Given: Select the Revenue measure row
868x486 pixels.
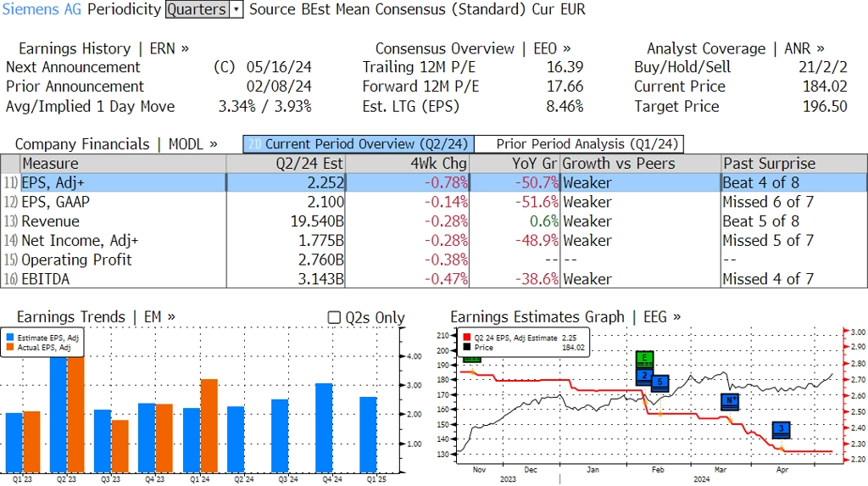Looking at the screenshot, I should [434, 221].
